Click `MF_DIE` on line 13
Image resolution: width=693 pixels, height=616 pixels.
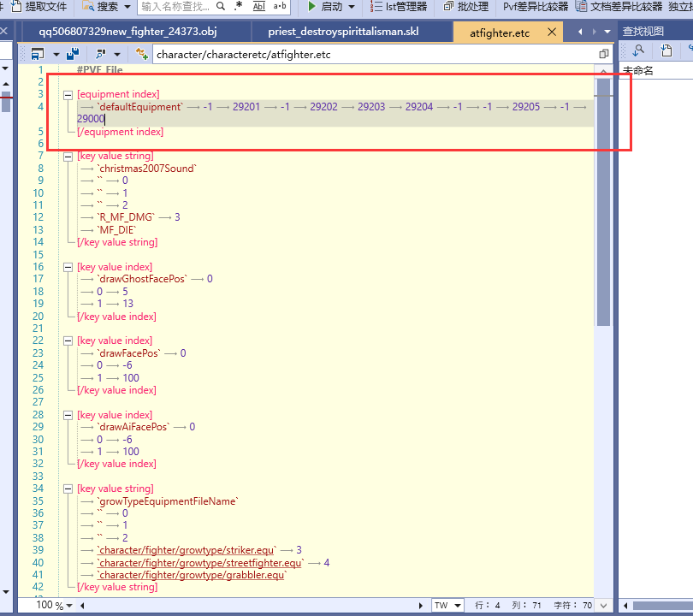tap(116, 230)
